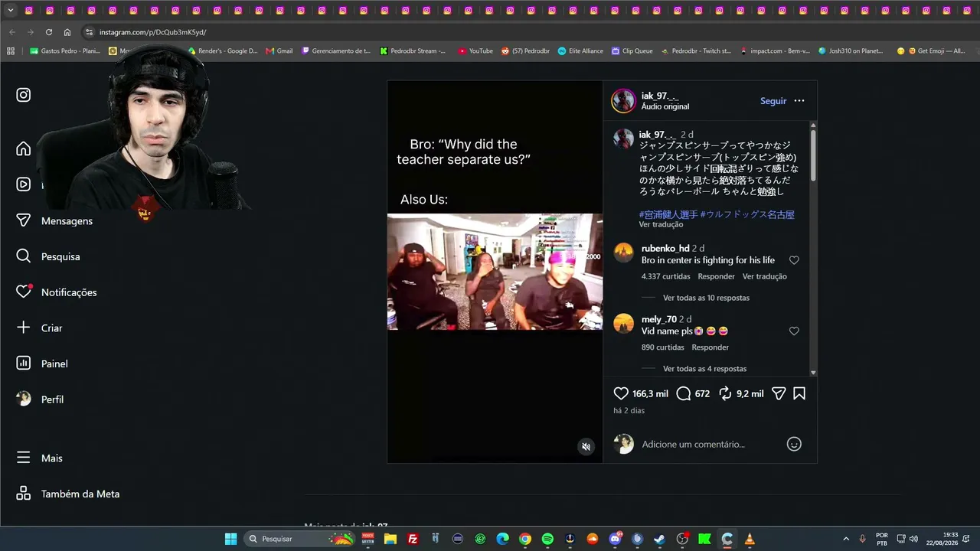This screenshot has width=980, height=551.
Task: Open Notificações in the sidebar
Action: [x=57, y=292]
